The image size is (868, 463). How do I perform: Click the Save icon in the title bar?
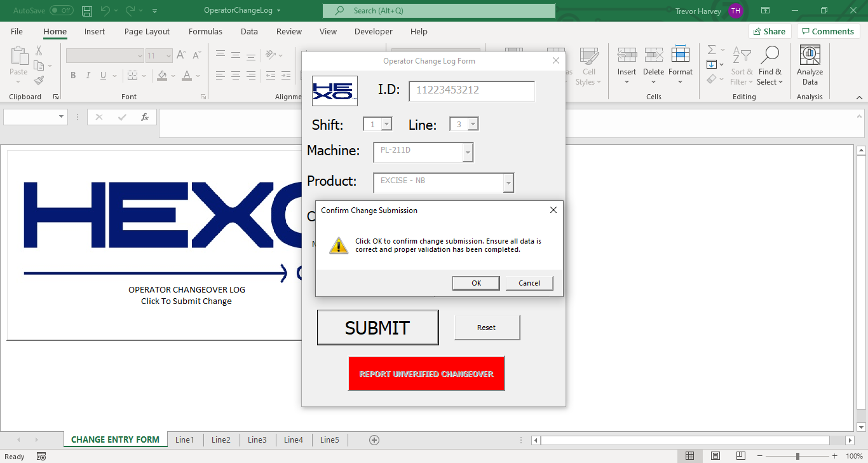point(87,10)
